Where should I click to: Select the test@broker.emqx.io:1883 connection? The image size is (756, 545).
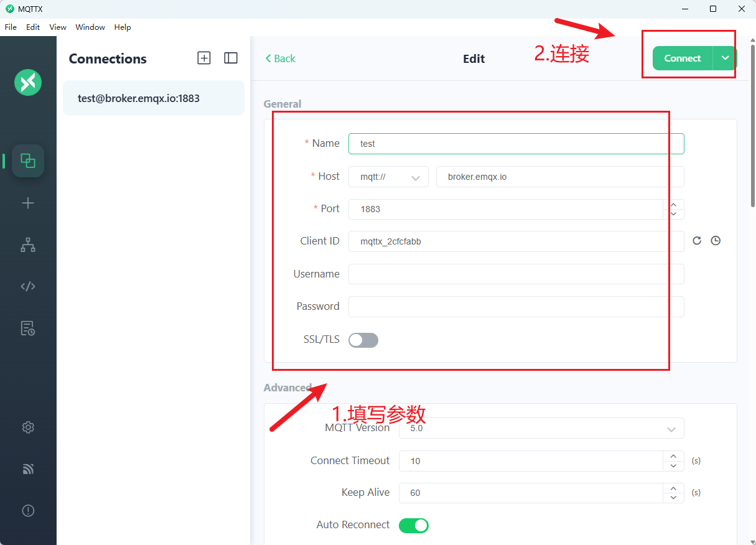[x=154, y=98]
